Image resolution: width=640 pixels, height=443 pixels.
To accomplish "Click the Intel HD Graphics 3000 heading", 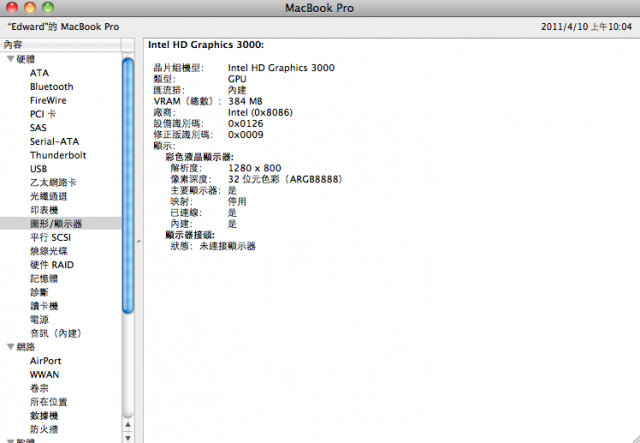I will [x=206, y=45].
